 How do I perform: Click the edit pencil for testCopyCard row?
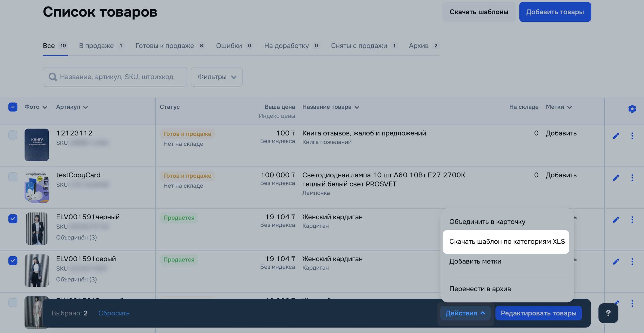pos(616,178)
